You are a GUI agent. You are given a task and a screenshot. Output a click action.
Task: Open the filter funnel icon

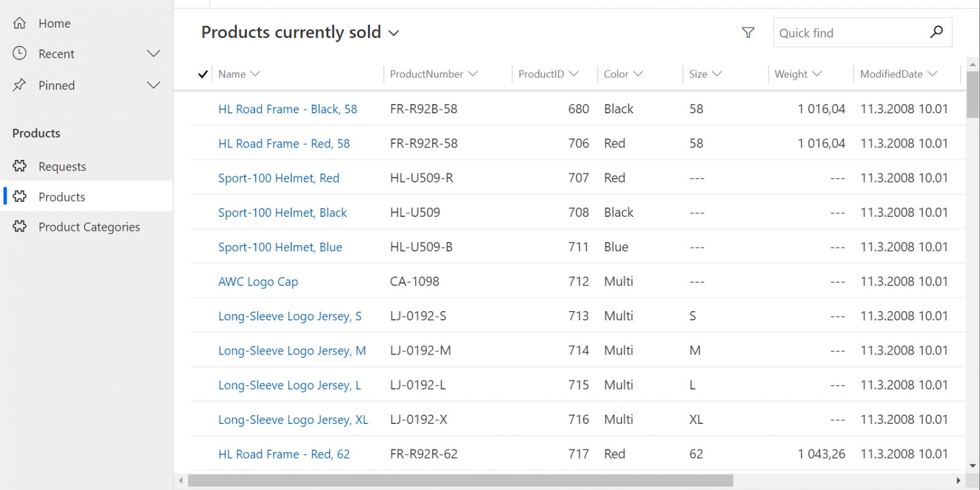click(748, 32)
